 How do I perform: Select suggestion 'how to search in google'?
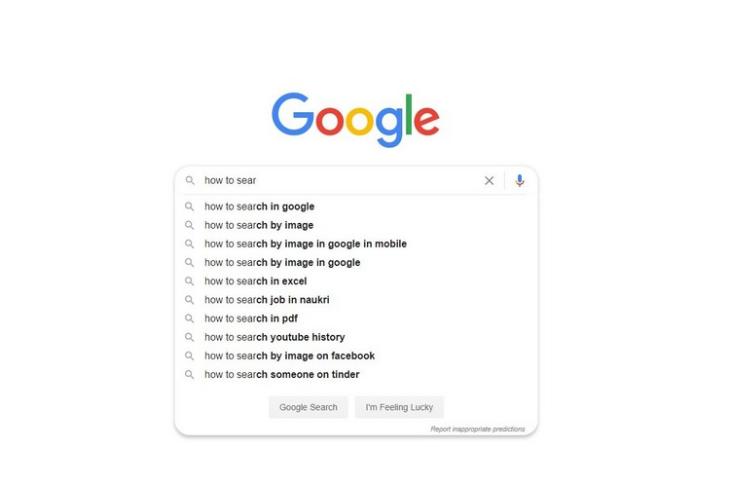(x=356, y=206)
